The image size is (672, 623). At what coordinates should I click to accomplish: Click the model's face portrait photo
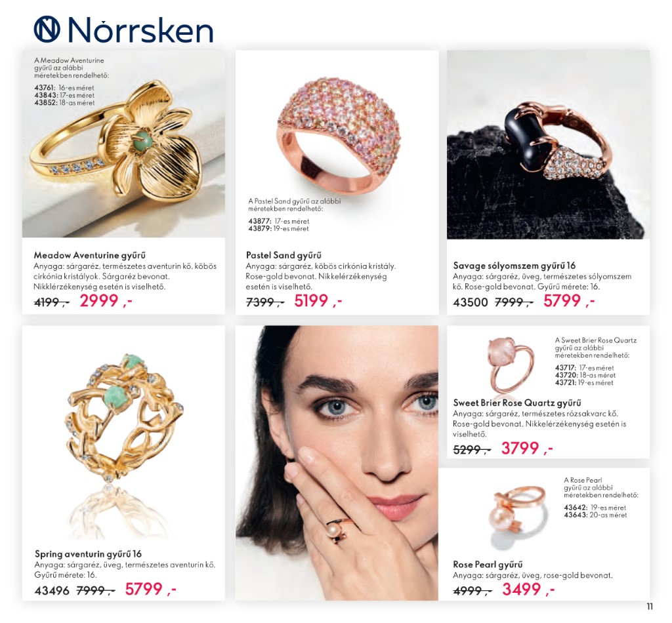337,462
